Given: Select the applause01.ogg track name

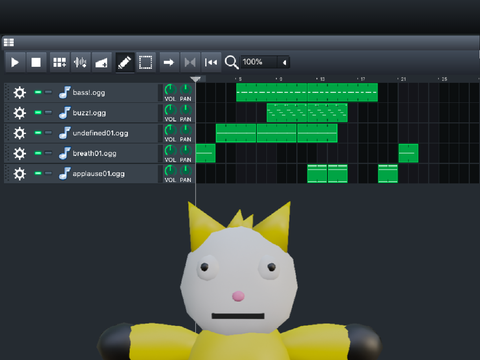Looking at the screenshot, I should tap(99, 174).
